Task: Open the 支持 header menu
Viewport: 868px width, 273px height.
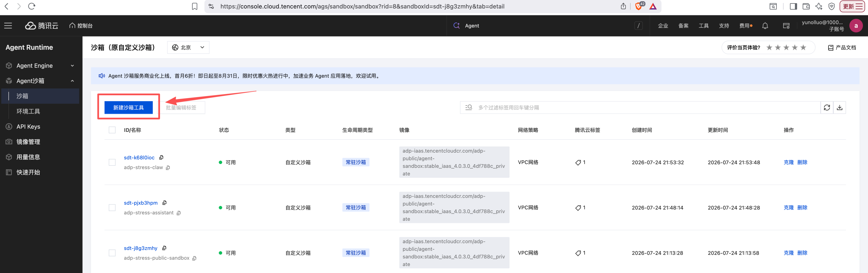Action: pos(724,26)
